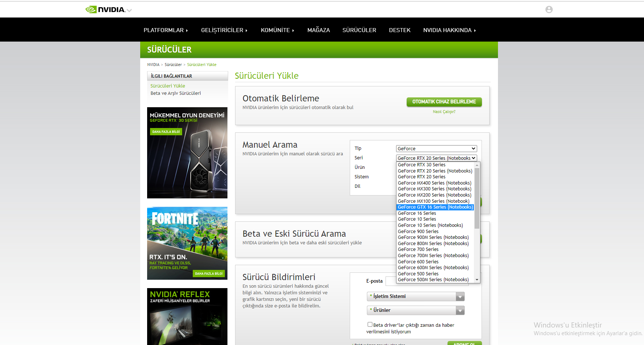Click DAHA FAZLA BİLGİ on RTX 30 banner
The width and height of the screenshot is (644, 345).
pyautogui.click(x=166, y=132)
